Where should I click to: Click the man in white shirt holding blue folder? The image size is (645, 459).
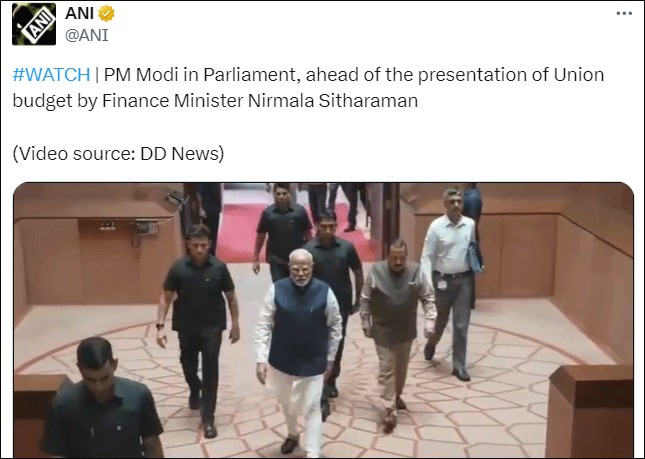(x=451, y=283)
